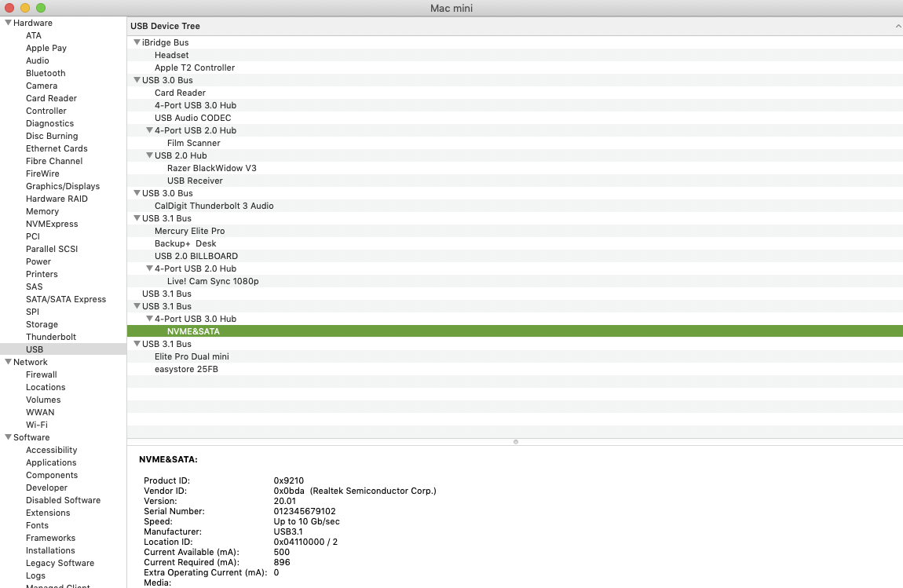Select Logs under Software
The image size is (903, 588).
(x=35, y=575)
